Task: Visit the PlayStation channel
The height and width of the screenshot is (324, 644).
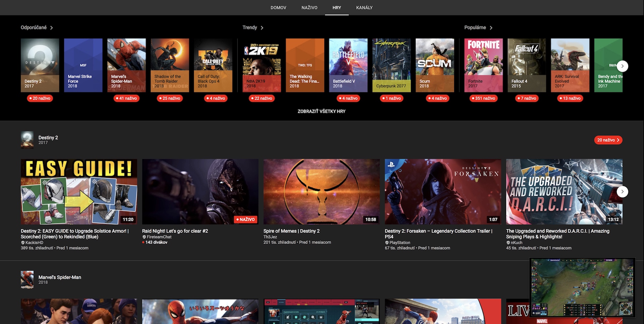Action: click(400, 242)
